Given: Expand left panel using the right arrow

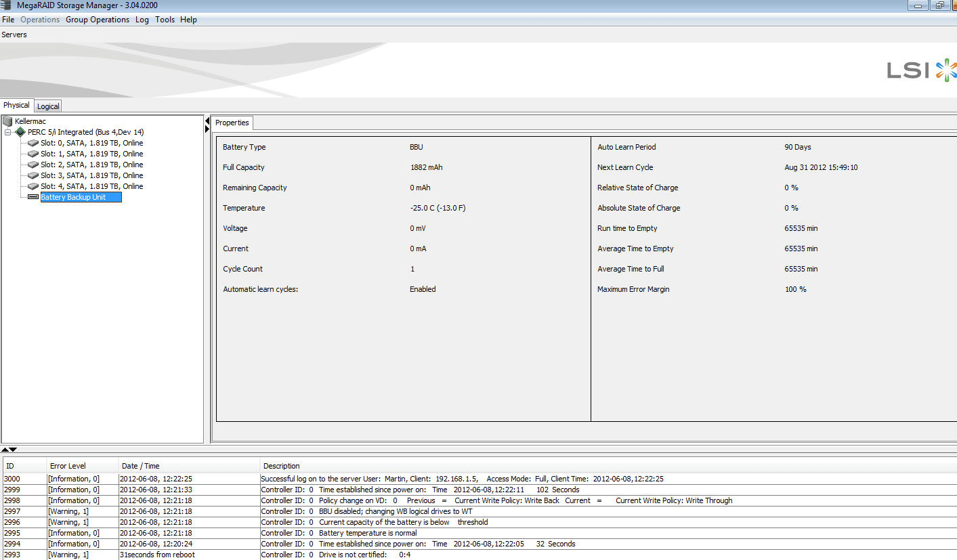Looking at the screenshot, I should point(207,129).
